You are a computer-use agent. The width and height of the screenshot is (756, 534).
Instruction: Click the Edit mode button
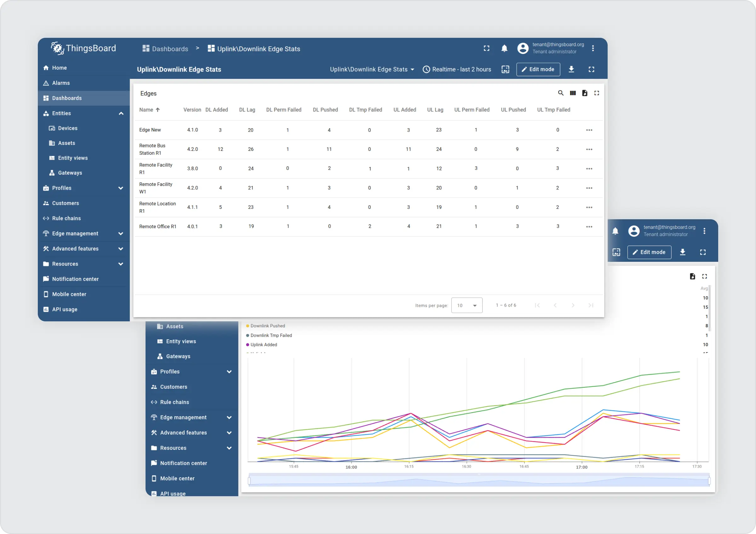click(x=538, y=69)
